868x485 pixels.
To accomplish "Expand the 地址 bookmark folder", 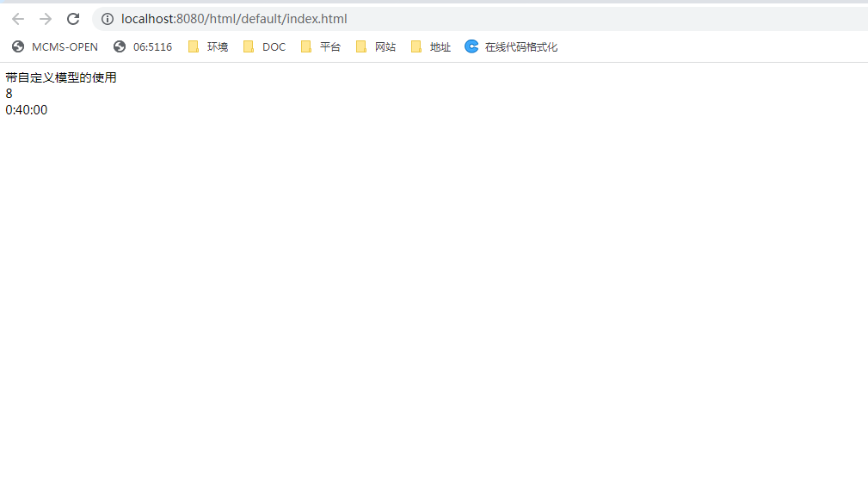I will (431, 47).
